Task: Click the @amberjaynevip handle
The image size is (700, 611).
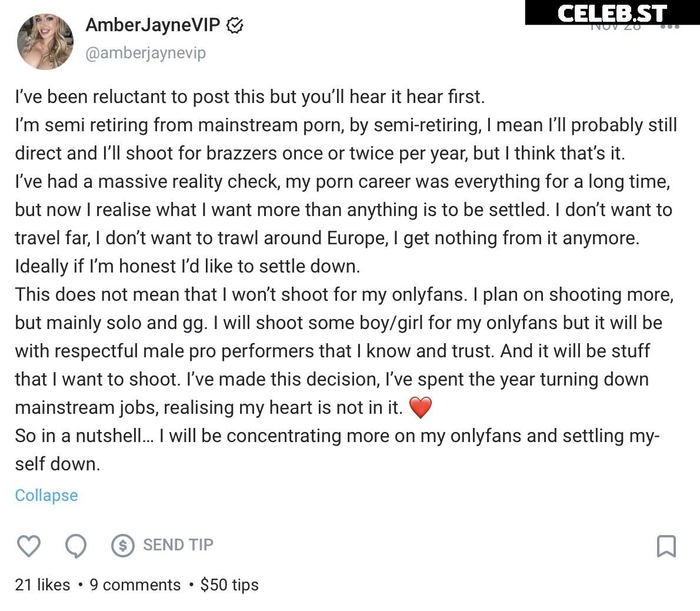Action: click(x=145, y=53)
